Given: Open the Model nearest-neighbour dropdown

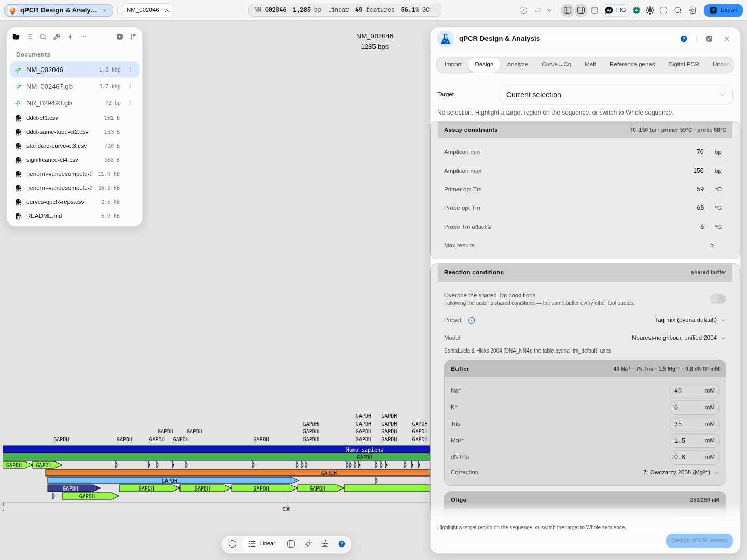Looking at the screenshot, I should (x=679, y=338).
